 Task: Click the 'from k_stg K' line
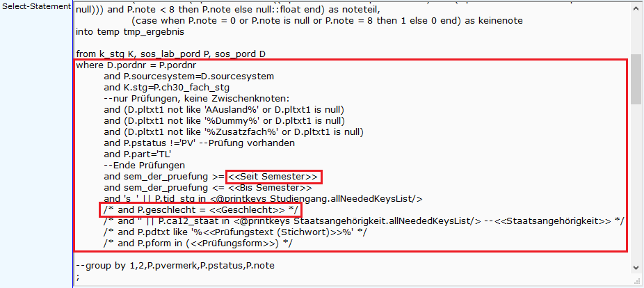click(171, 54)
